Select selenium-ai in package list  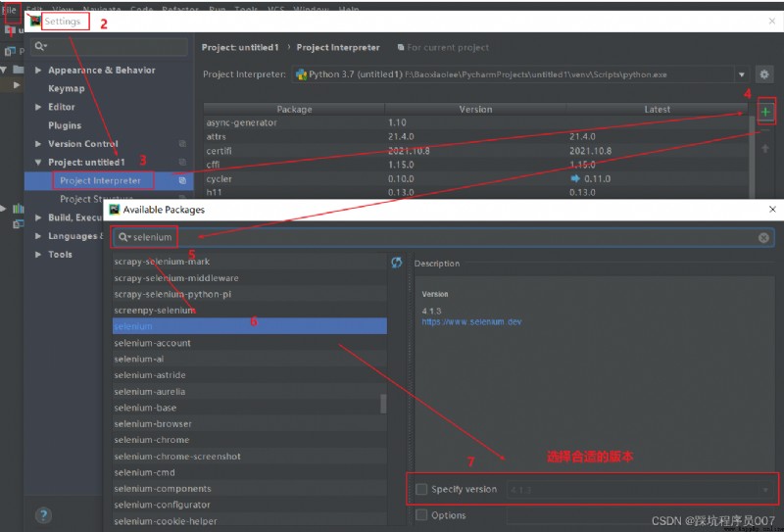click(x=250, y=359)
